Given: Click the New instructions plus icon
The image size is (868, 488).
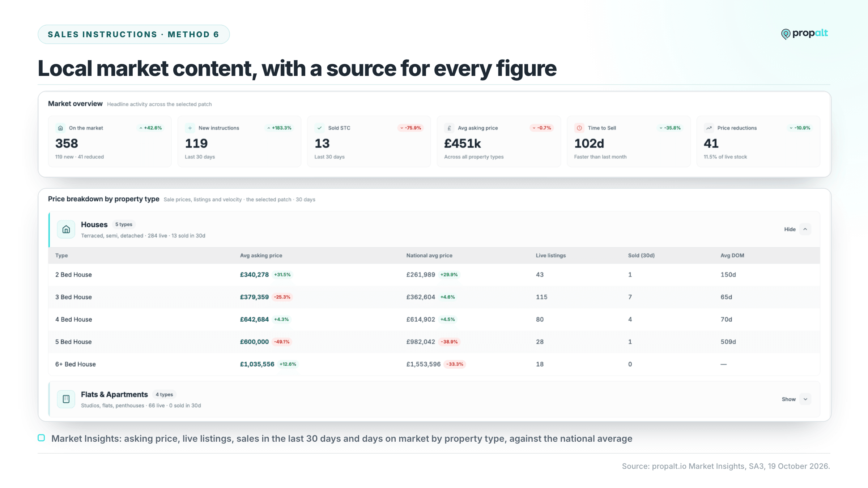Looking at the screenshot, I should (190, 128).
